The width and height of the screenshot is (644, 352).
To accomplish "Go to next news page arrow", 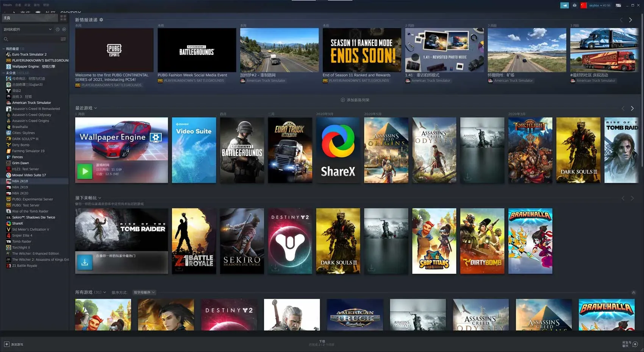I will [630, 20].
